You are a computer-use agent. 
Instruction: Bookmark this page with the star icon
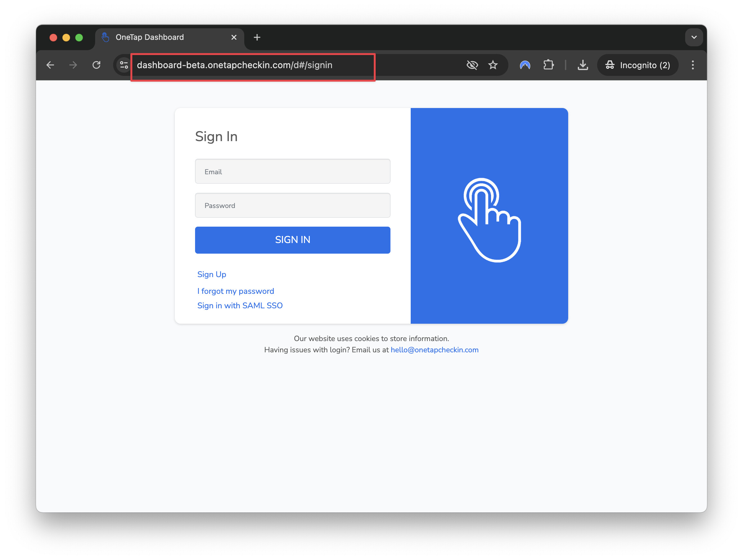click(x=493, y=65)
